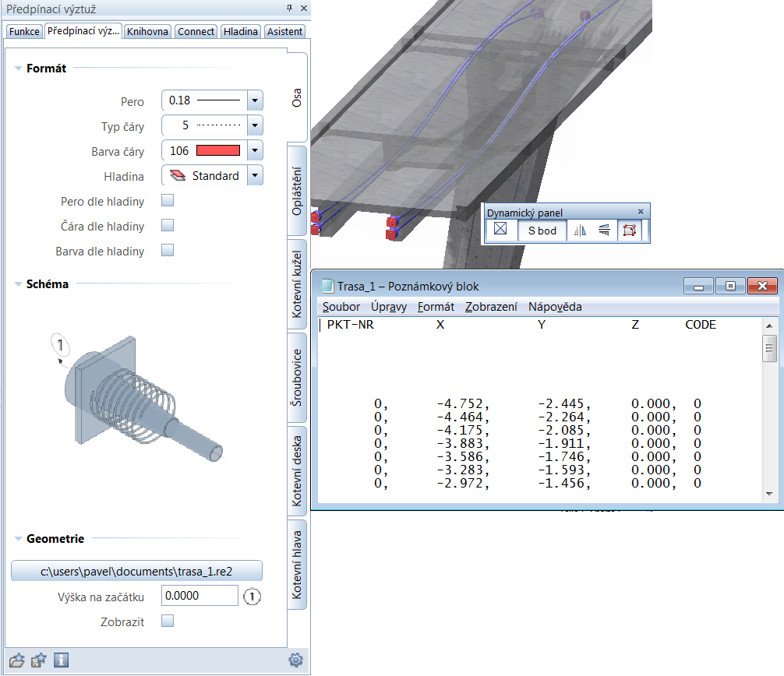The width and height of the screenshot is (784, 676).
Task: Expand the Typ čáry dropdown
Action: pos(255,125)
